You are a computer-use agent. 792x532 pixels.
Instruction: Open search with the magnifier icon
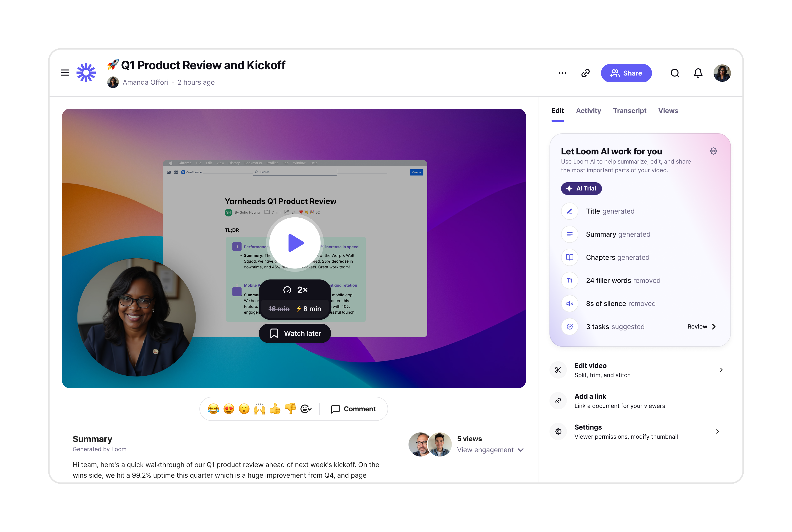tap(675, 73)
